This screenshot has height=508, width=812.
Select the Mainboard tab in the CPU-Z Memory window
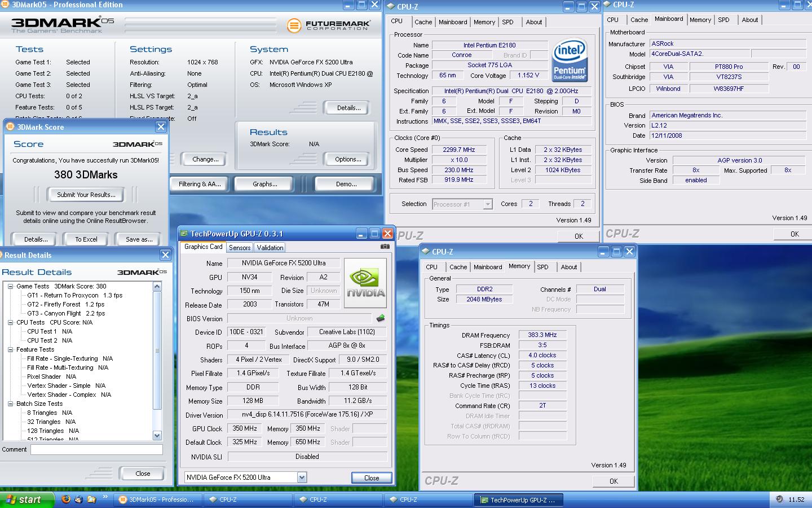tap(488, 267)
